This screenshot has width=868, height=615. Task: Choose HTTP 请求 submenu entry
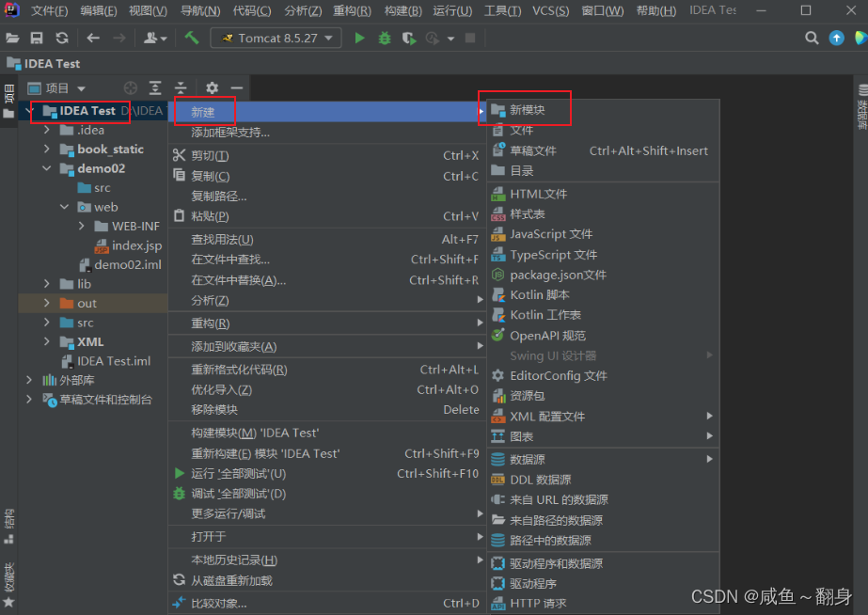point(604,604)
